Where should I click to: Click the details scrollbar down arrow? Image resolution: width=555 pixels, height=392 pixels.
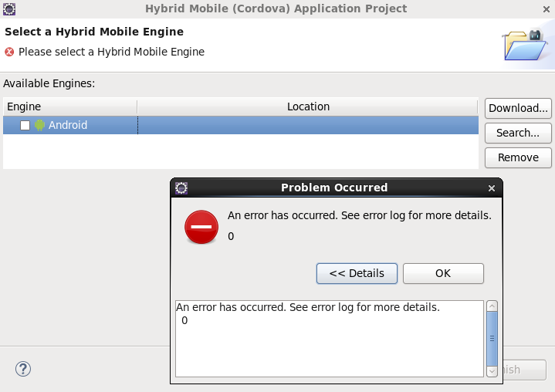click(x=492, y=371)
